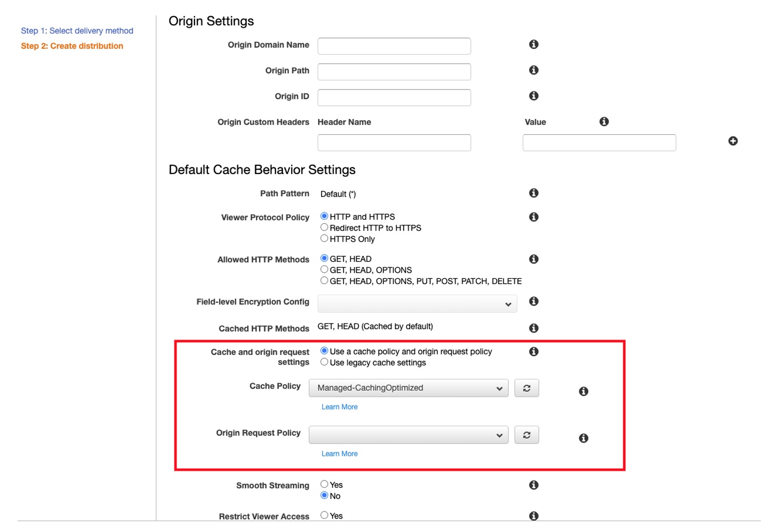Open Origin Request Policy dropdown
This screenshot has height=532, width=772.
pos(409,435)
